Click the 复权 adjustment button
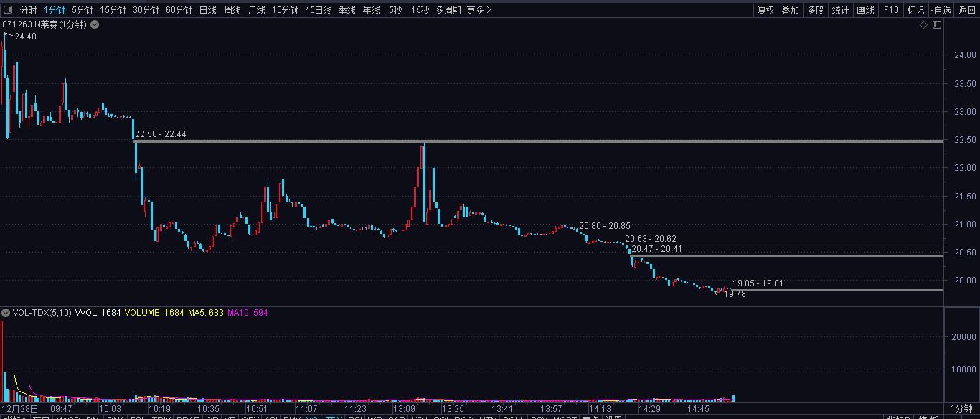 pos(765,10)
